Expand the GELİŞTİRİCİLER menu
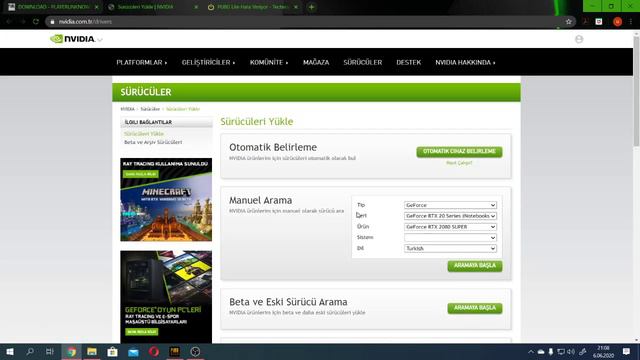This screenshot has width=640, height=360. pyautogui.click(x=208, y=62)
